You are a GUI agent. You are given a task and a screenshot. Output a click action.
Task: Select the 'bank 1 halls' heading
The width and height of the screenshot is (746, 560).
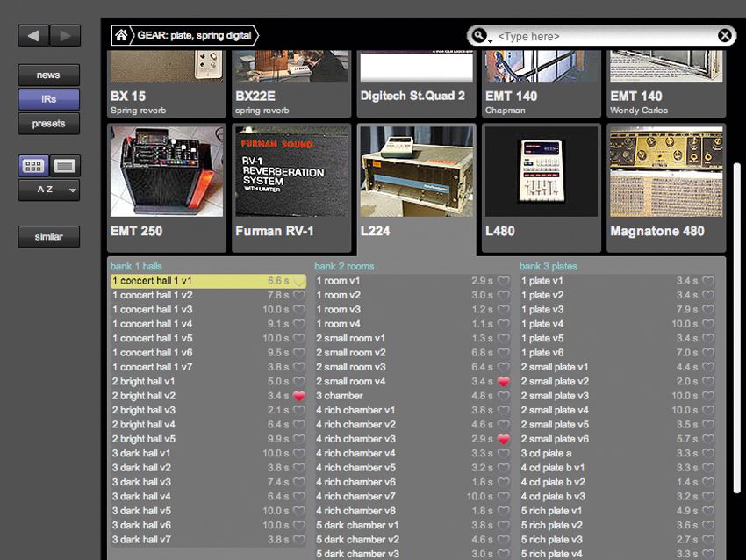pos(136,267)
